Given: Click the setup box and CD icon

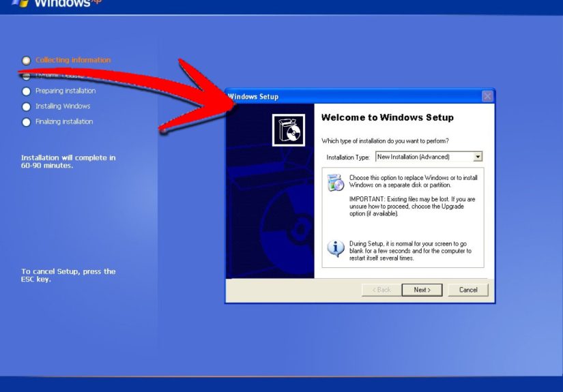Looking at the screenshot, I should [x=289, y=130].
